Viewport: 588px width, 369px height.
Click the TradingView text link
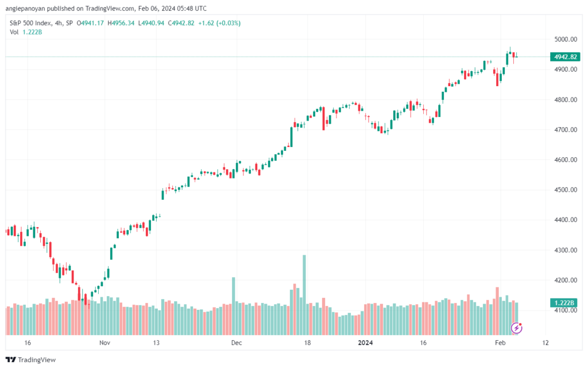(x=37, y=360)
